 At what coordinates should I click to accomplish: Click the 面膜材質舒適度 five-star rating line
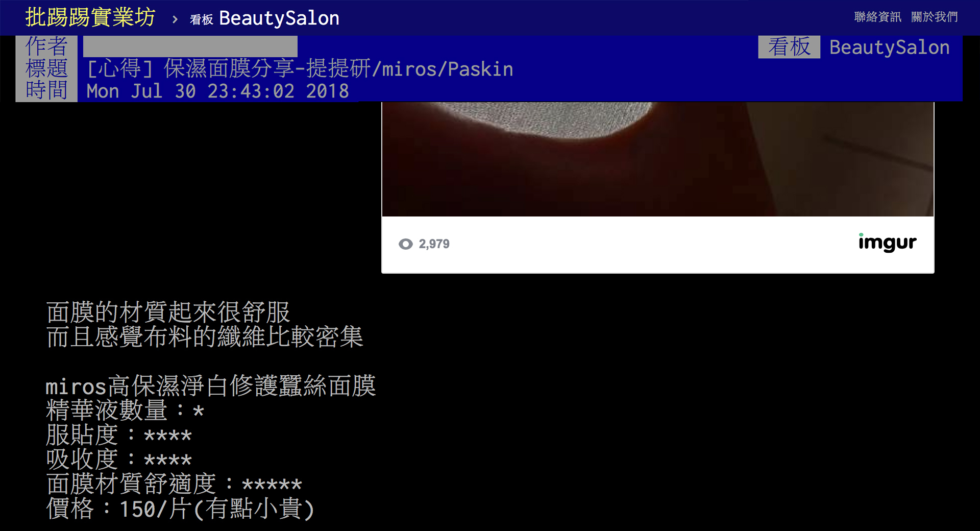(x=174, y=484)
